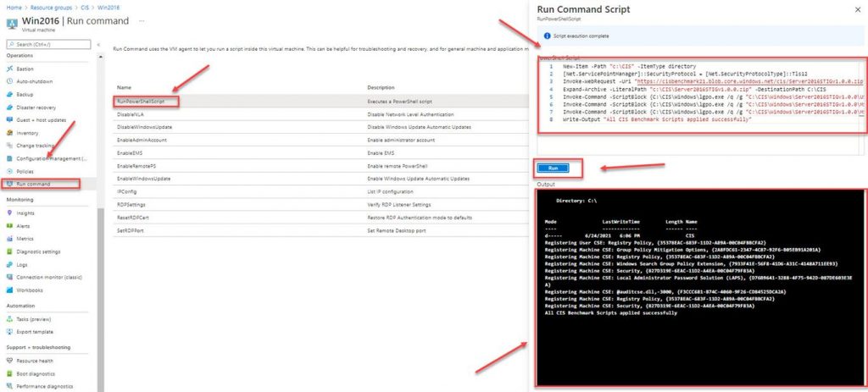This screenshot has width=868, height=392.
Task: Open Diagnostic settings
Action: click(38, 252)
